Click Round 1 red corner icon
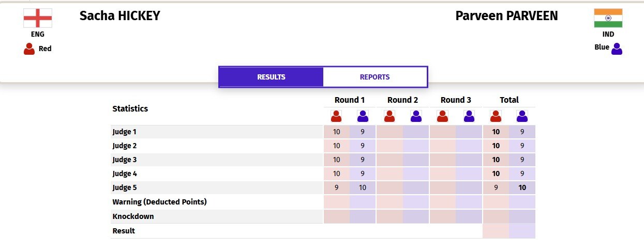 click(x=337, y=116)
